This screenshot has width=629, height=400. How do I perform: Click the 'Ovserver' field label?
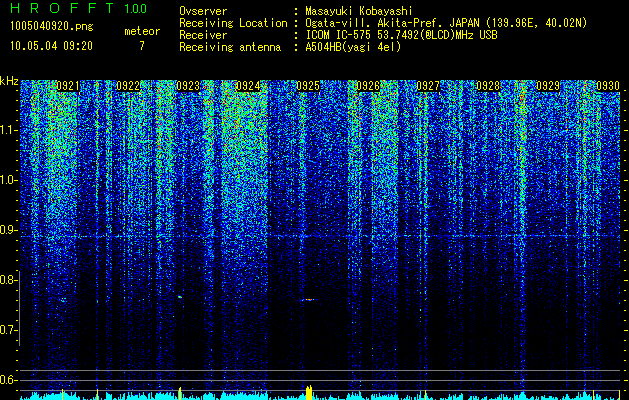[x=203, y=11]
